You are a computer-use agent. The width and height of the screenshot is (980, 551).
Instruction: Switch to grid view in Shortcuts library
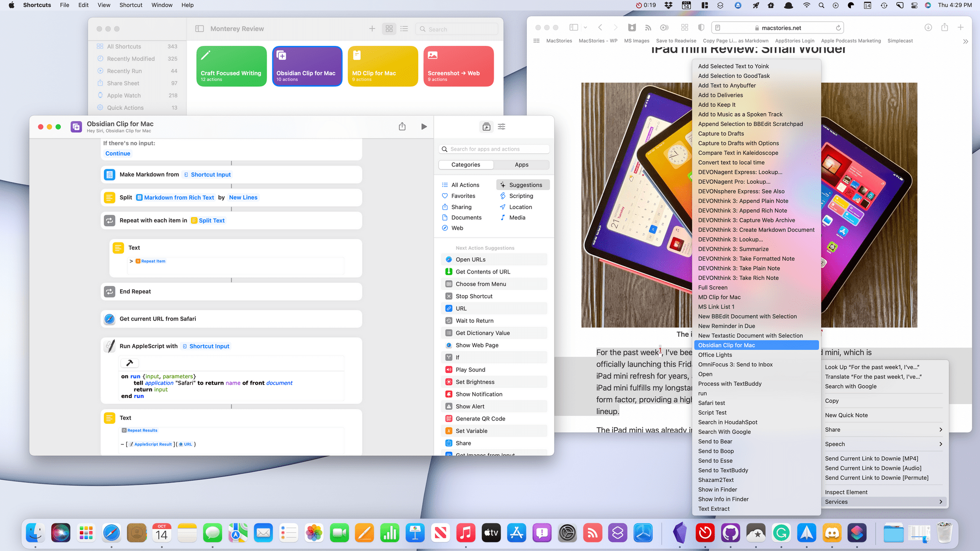coord(389,29)
